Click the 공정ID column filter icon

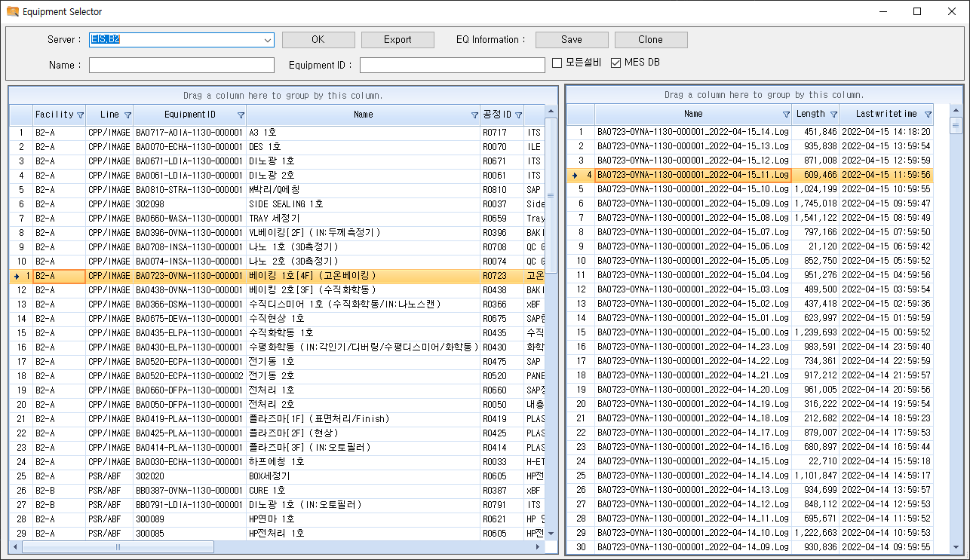click(519, 115)
